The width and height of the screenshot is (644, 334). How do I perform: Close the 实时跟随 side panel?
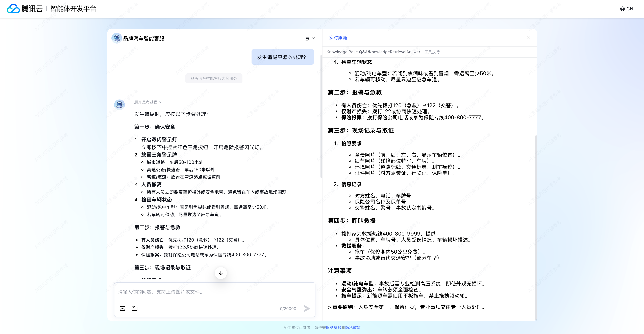[x=529, y=38]
